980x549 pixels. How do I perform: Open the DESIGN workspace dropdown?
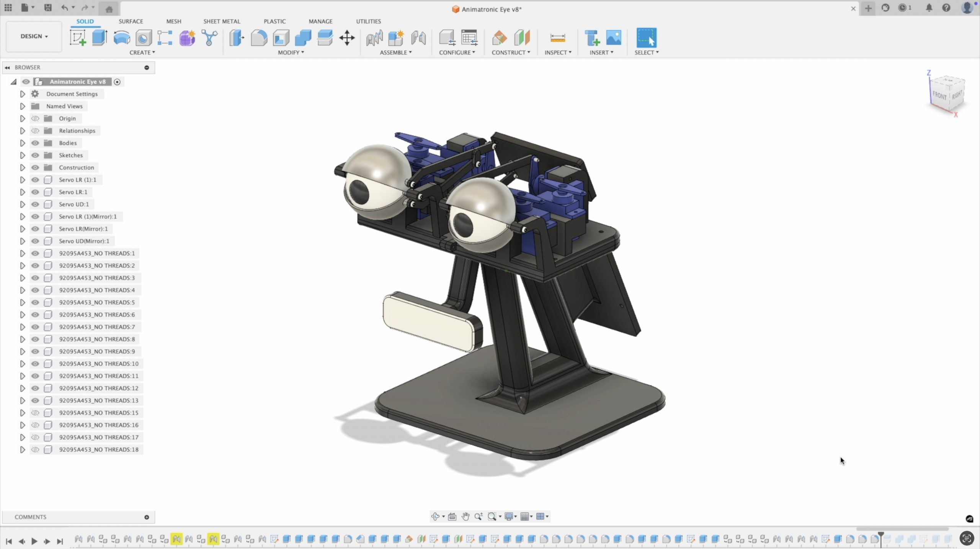point(34,36)
